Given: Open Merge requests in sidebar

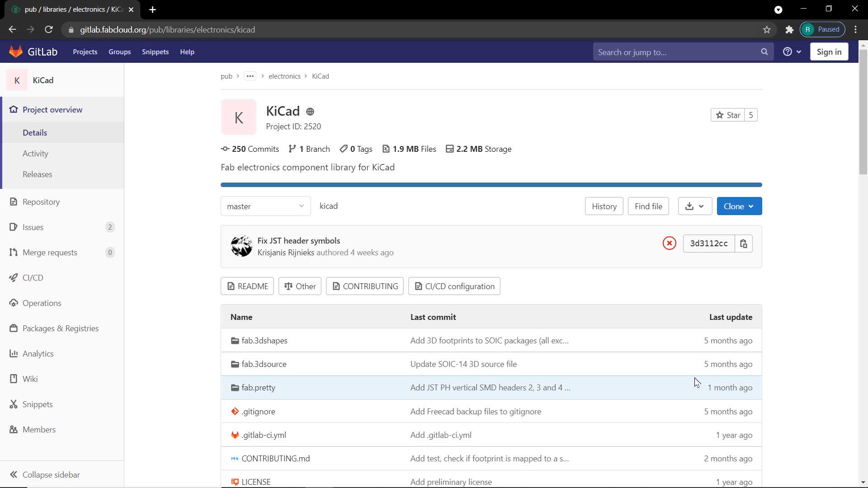Looking at the screenshot, I should [x=62, y=253].
